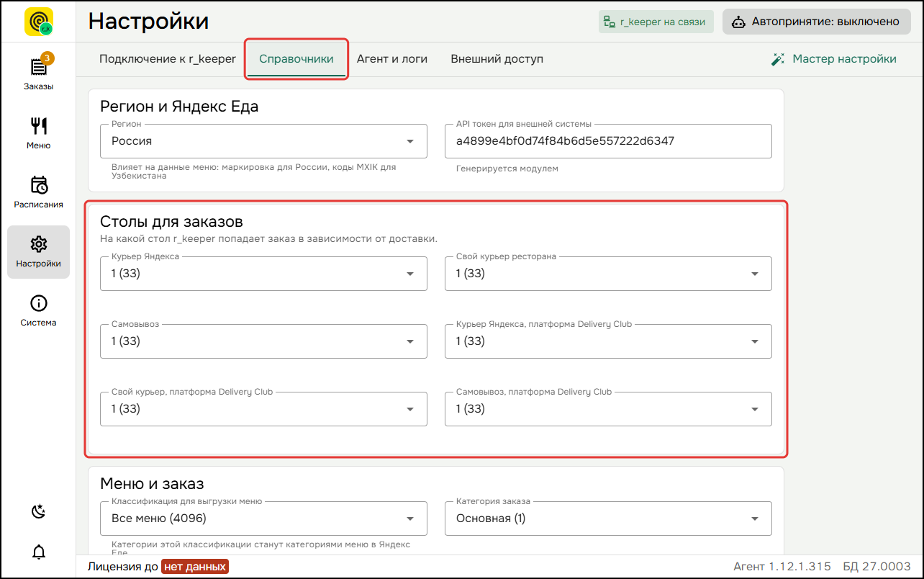This screenshot has width=924, height=579.
Task: Open notifications bell icon
Action: pos(39,552)
